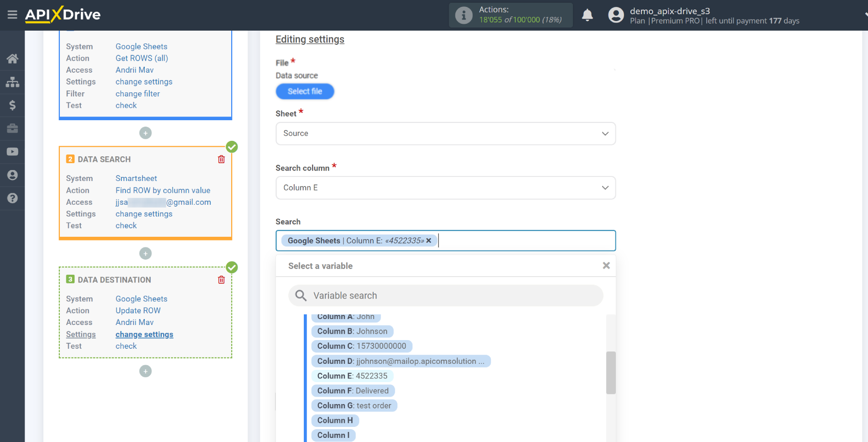Open the Sheet dropdown

point(445,133)
